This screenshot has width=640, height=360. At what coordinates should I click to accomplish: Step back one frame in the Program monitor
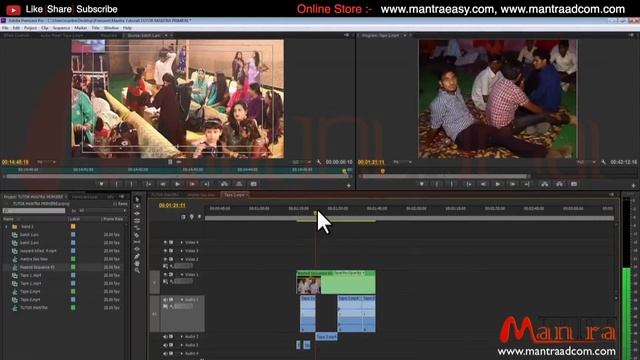[x=483, y=184]
